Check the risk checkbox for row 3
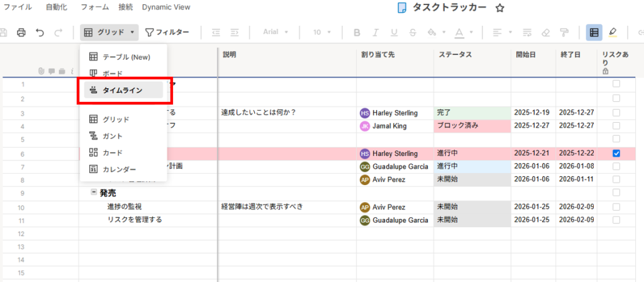Viewport: 644px width, 282px height. [616, 113]
